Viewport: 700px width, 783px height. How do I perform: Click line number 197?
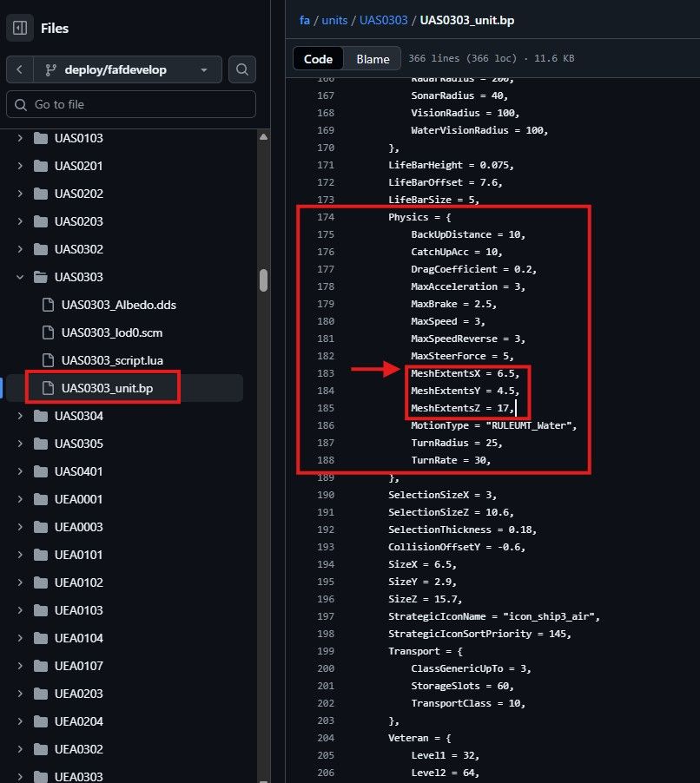tap(326, 616)
